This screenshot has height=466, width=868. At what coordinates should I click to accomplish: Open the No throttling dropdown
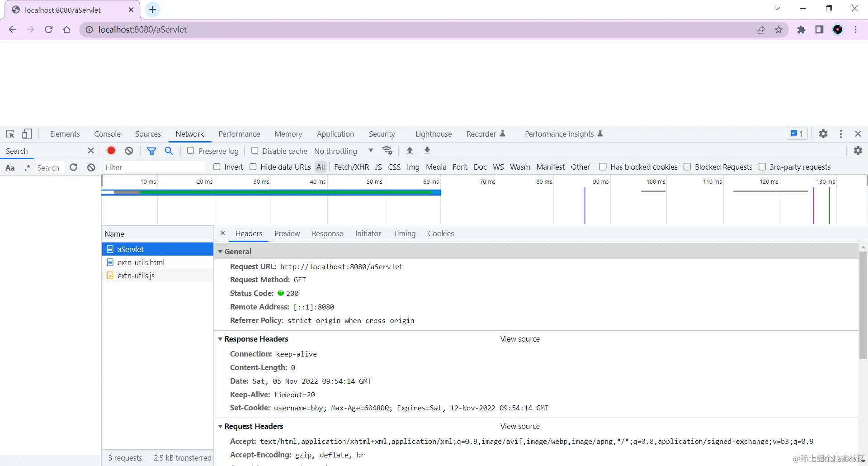click(344, 151)
